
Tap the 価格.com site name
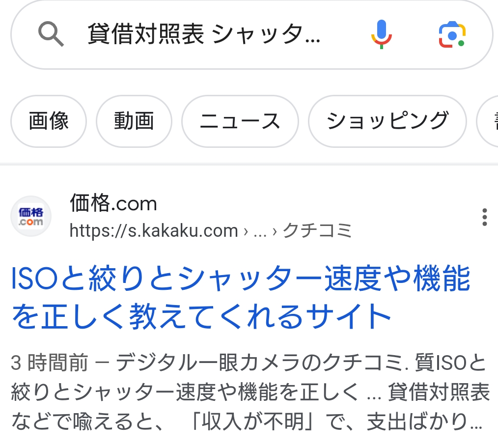(x=113, y=203)
